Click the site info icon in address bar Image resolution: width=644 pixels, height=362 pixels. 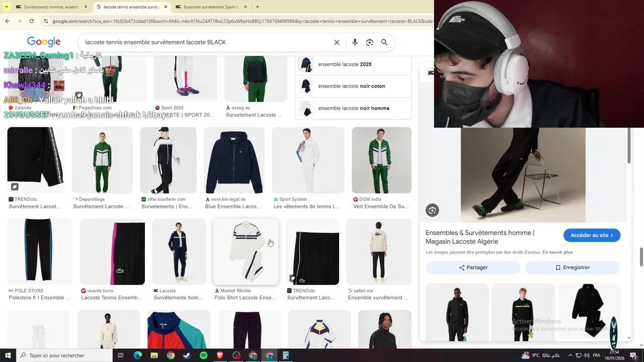click(x=46, y=21)
